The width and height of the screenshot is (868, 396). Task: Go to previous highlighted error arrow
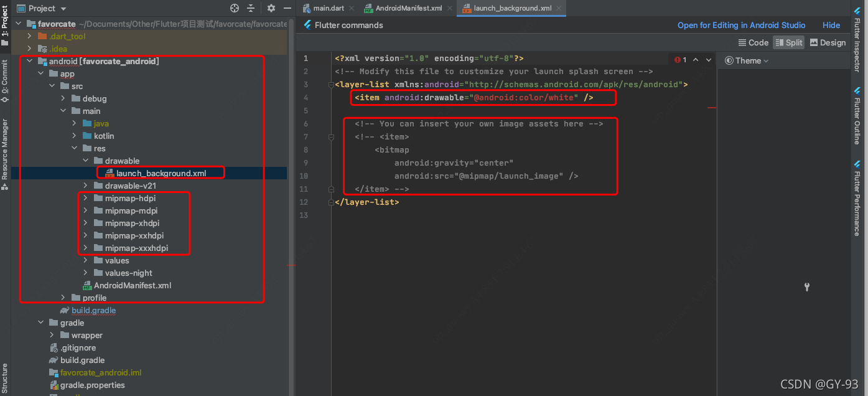pos(696,60)
